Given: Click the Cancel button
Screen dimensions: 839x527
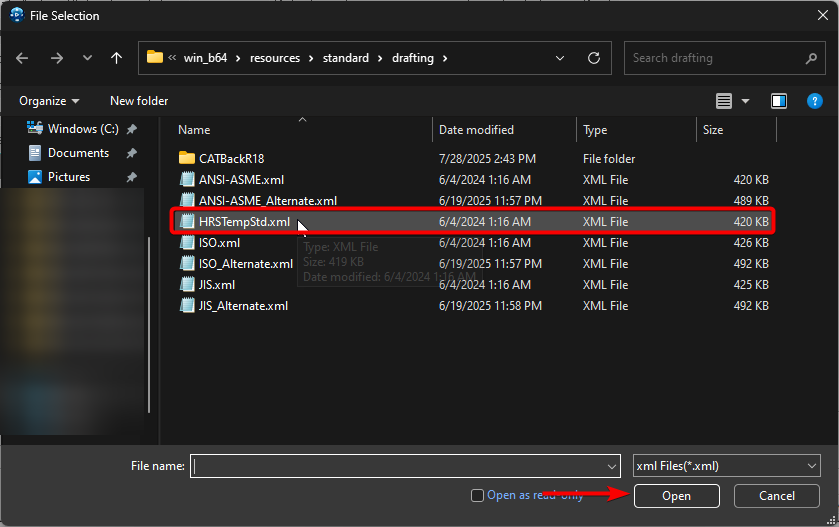Looking at the screenshot, I should tap(776, 496).
